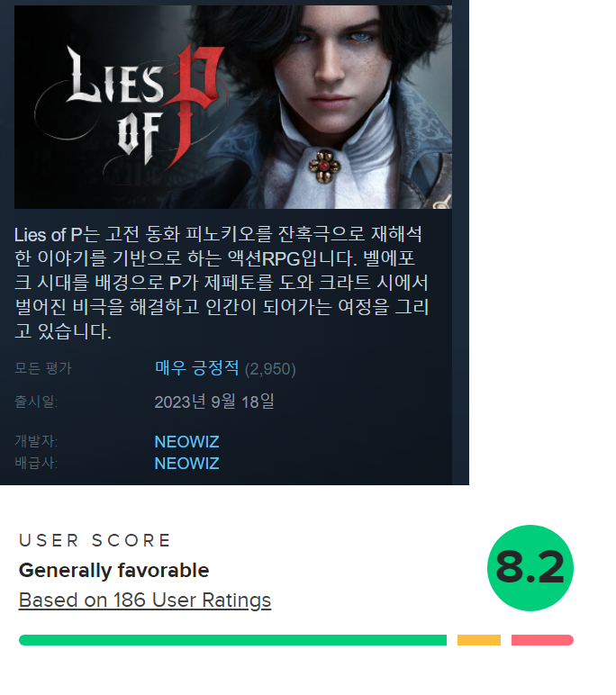Click the Generally favorable text
Image resolution: width=616 pixels, height=695 pixels.
pyautogui.click(x=113, y=571)
